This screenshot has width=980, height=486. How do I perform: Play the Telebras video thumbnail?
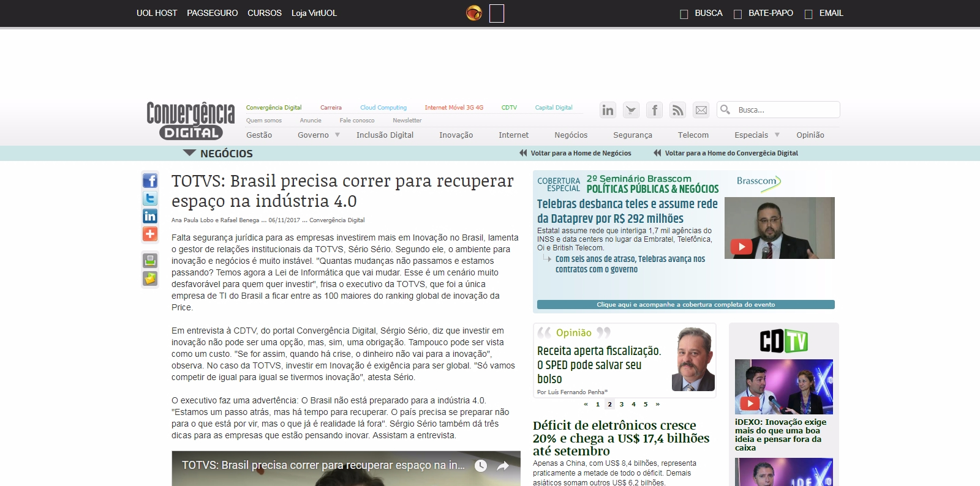pyautogui.click(x=779, y=228)
